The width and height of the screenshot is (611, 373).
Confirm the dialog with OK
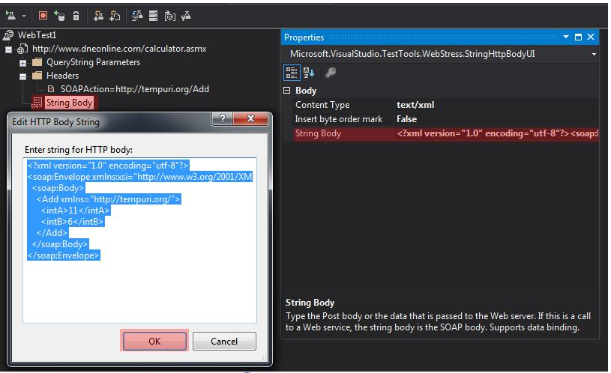click(x=155, y=341)
